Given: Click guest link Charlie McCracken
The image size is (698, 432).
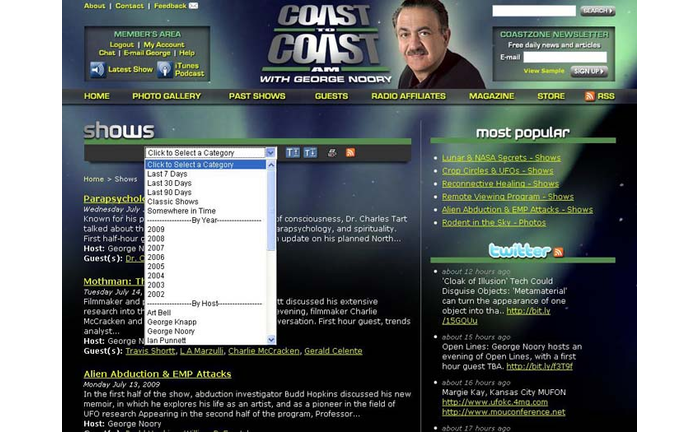Looking at the screenshot, I should (264, 351).
